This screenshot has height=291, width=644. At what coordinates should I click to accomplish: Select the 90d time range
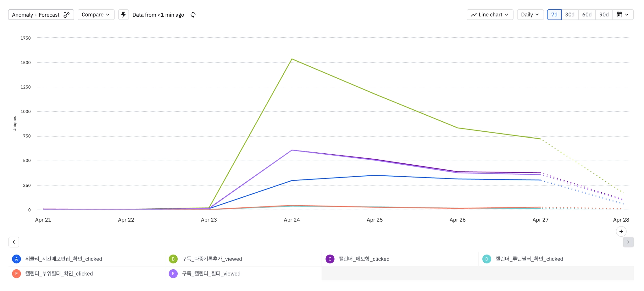(x=604, y=15)
